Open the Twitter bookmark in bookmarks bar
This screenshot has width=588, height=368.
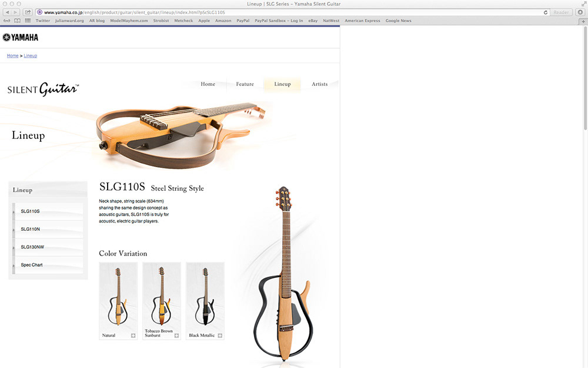pyautogui.click(x=43, y=21)
